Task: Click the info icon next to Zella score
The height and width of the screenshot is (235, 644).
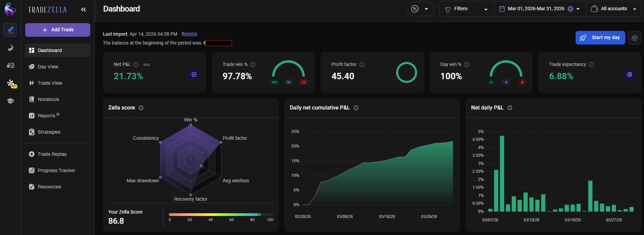Action: pyautogui.click(x=141, y=108)
